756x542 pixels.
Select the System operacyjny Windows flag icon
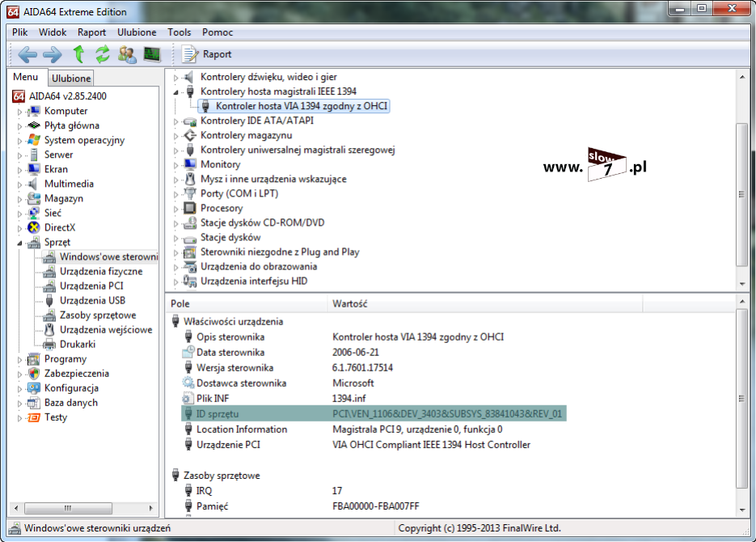coord(34,140)
